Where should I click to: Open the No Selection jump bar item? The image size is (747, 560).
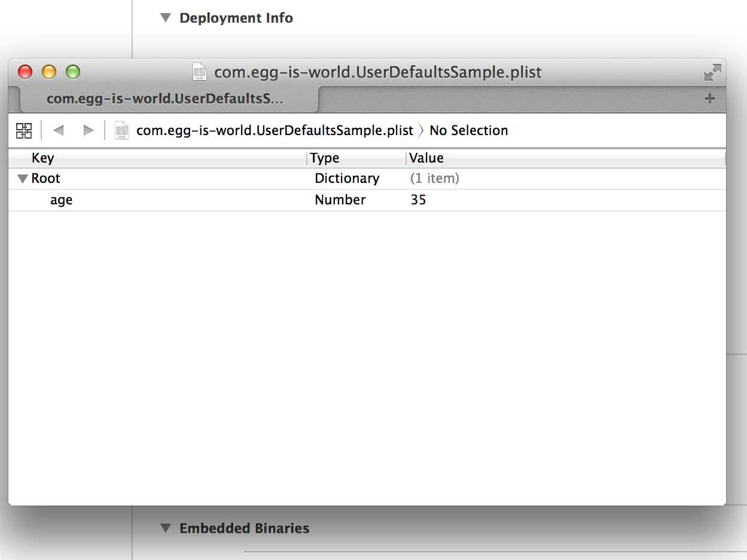pyautogui.click(x=469, y=130)
